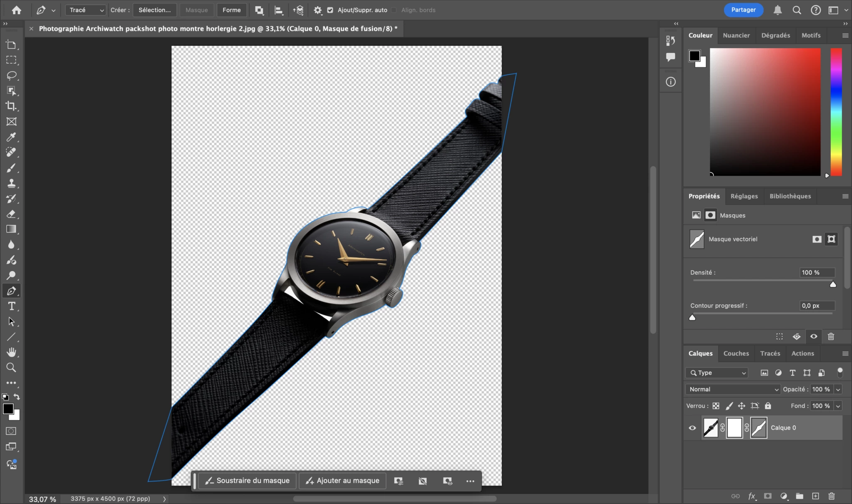Select the Eyedropper tool
The height and width of the screenshot is (504, 852).
click(11, 137)
